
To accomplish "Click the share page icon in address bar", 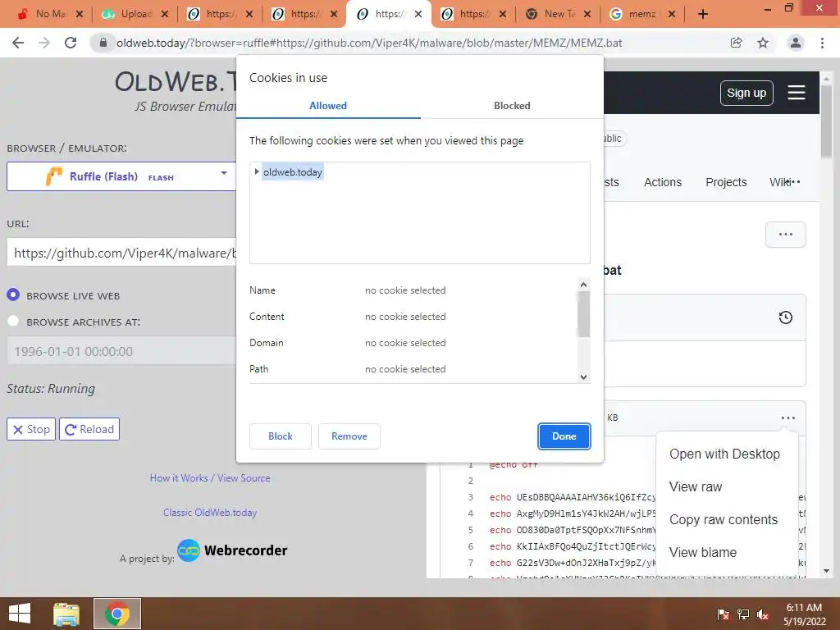I will coord(737,43).
